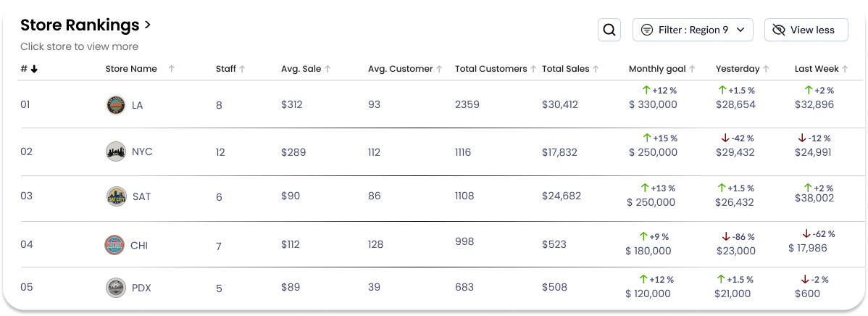Sort by Total Sales arrow
The height and width of the screenshot is (316, 868).
(x=596, y=70)
